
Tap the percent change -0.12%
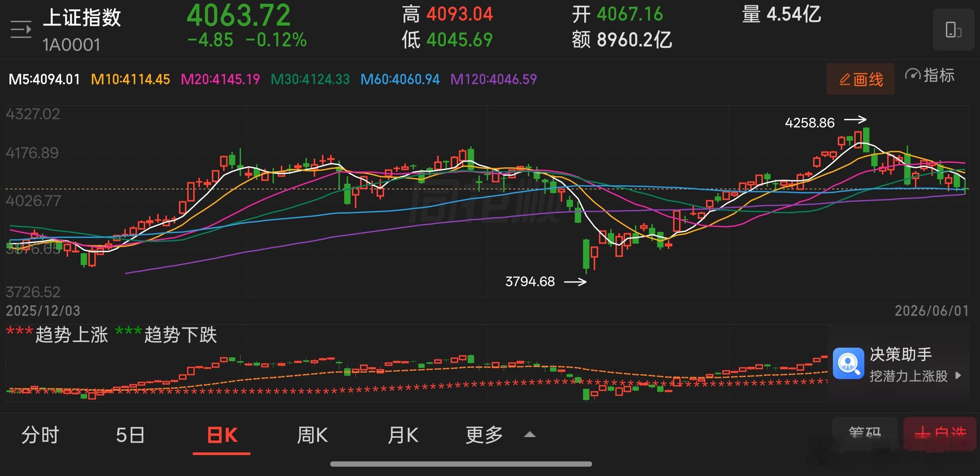(276, 40)
